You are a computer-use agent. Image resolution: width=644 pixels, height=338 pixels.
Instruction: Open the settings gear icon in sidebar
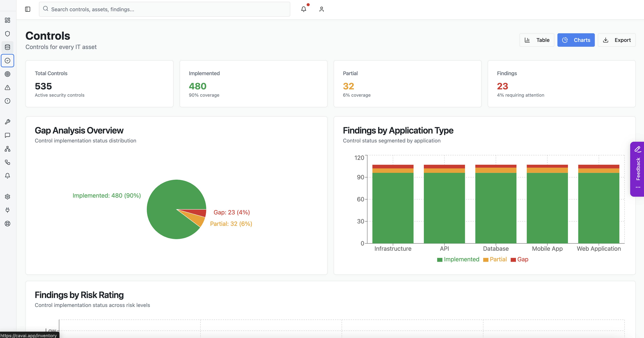[8, 197]
